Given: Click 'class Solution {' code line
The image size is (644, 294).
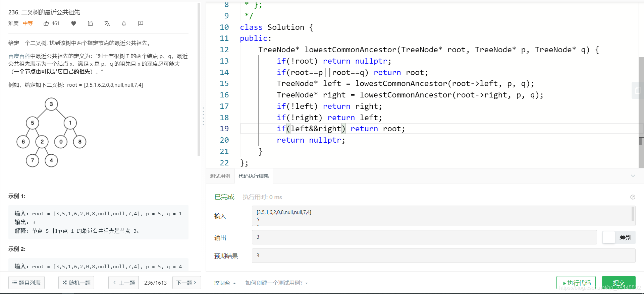Looking at the screenshot, I should [x=276, y=27].
